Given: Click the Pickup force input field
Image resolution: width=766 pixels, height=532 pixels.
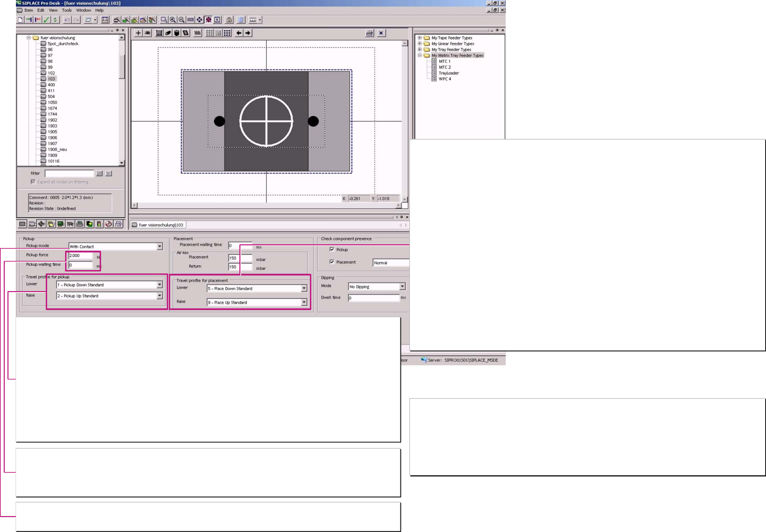Looking at the screenshot, I should [80, 256].
